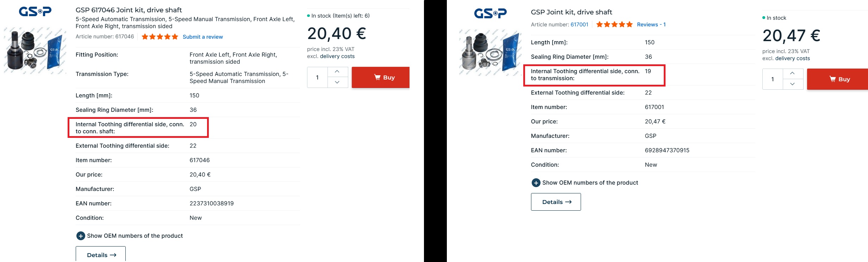Expand OEM numbers plus icon, left product

(81, 236)
